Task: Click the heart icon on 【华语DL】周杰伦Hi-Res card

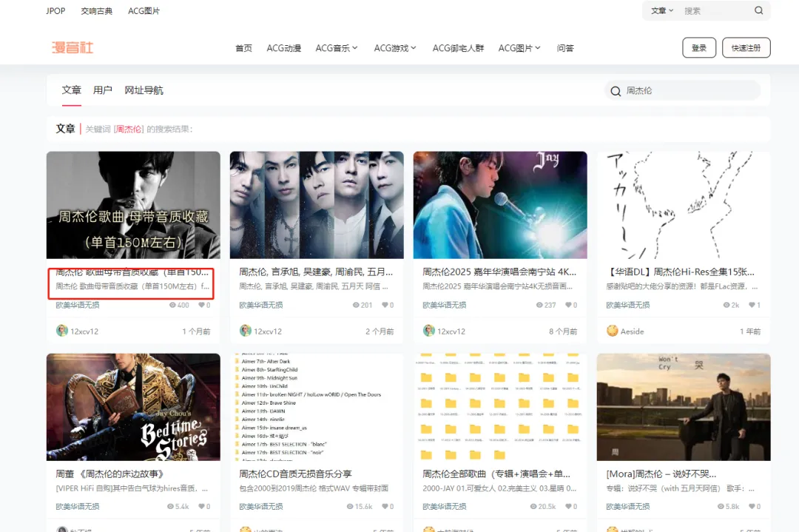Action: tap(752, 306)
